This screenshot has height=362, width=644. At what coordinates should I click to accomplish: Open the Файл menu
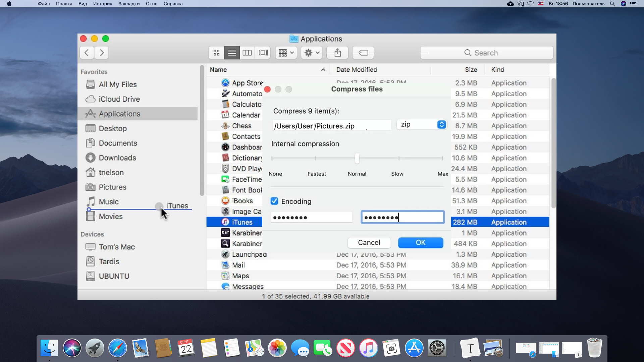point(44,4)
